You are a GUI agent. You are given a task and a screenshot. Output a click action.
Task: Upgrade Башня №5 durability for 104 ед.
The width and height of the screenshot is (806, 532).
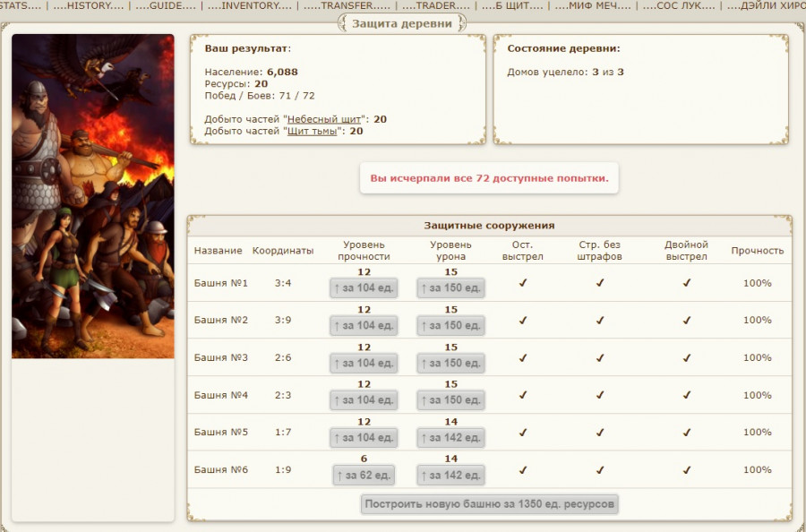pyautogui.click(x=364, y=437)
